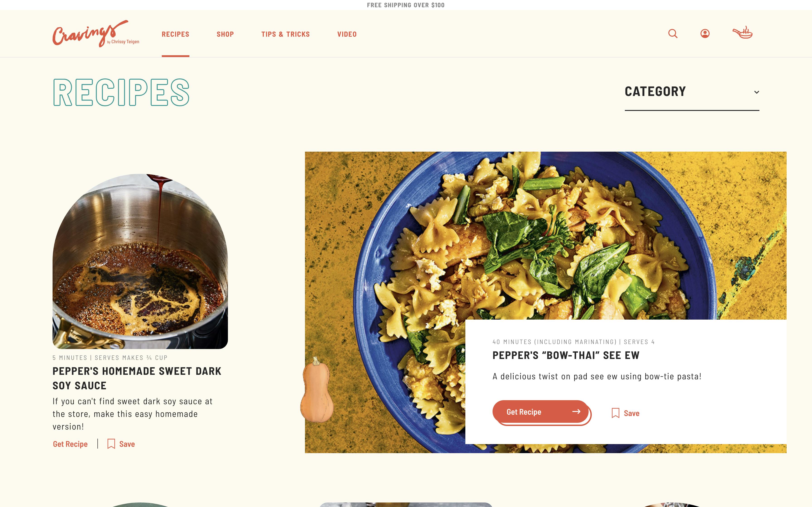Click the Cravings by Chrissy Teigen logo
This screenshot has width=812, height=507.
coord(96,33)
